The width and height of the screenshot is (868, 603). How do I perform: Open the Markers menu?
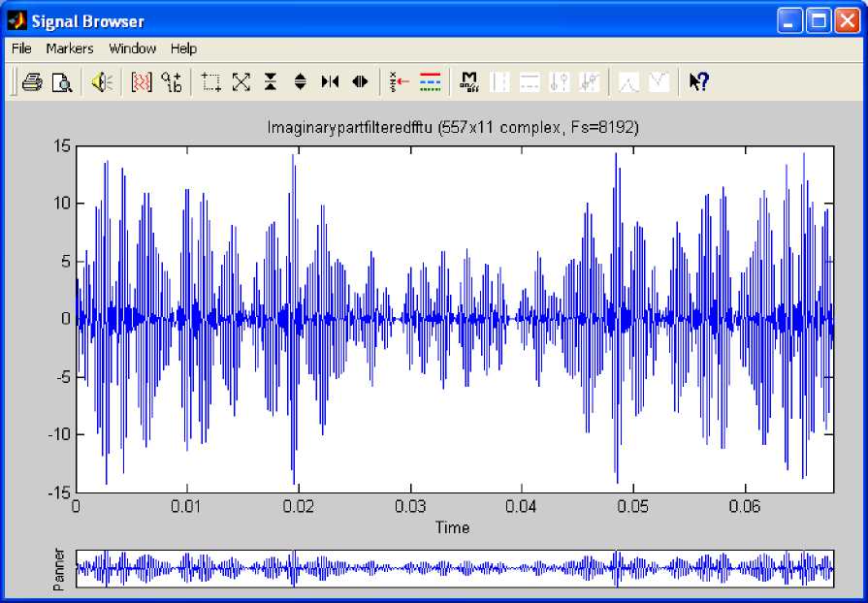click(70, 48)
